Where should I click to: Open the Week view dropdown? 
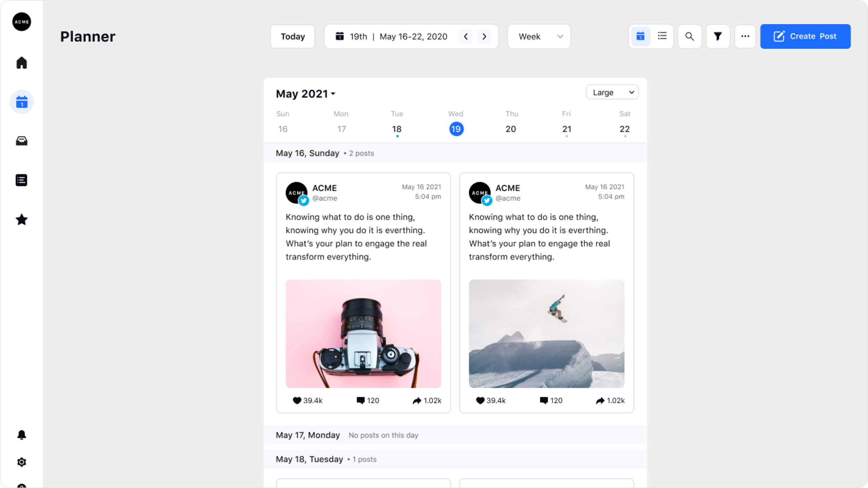pyautogui.click(x=539, y=36)
